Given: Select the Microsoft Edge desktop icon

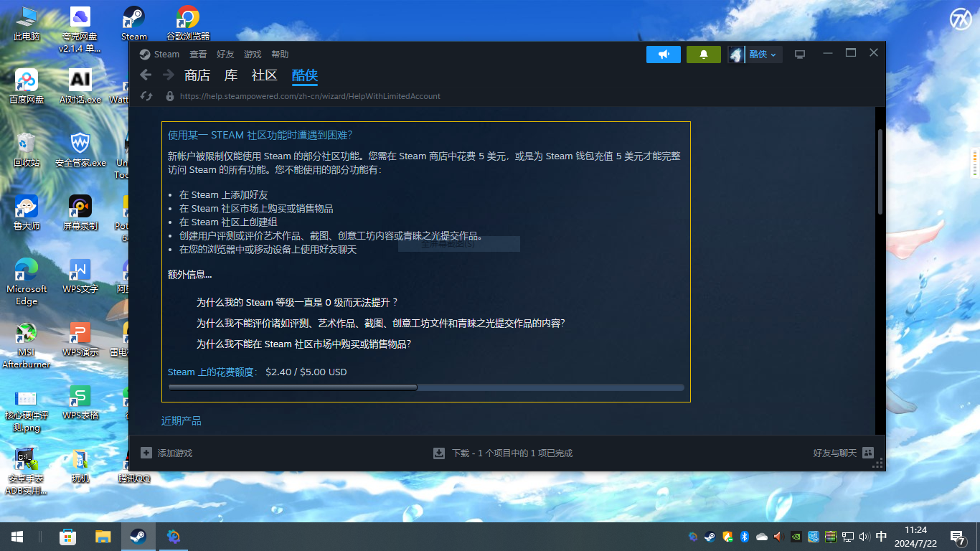Looking at the screenshot, I should [27, 282].
